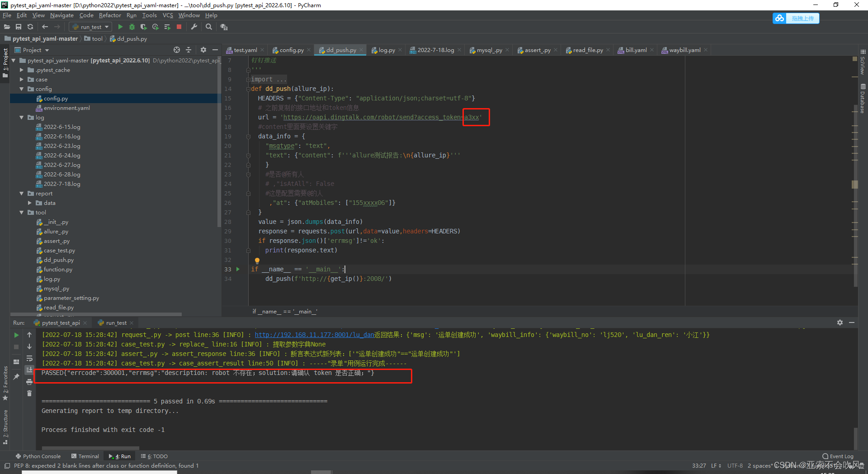The width and height of the screenshot is (868, 474).
Task: Navigate back with the left arrow
Action: click(x=45, y=27)
